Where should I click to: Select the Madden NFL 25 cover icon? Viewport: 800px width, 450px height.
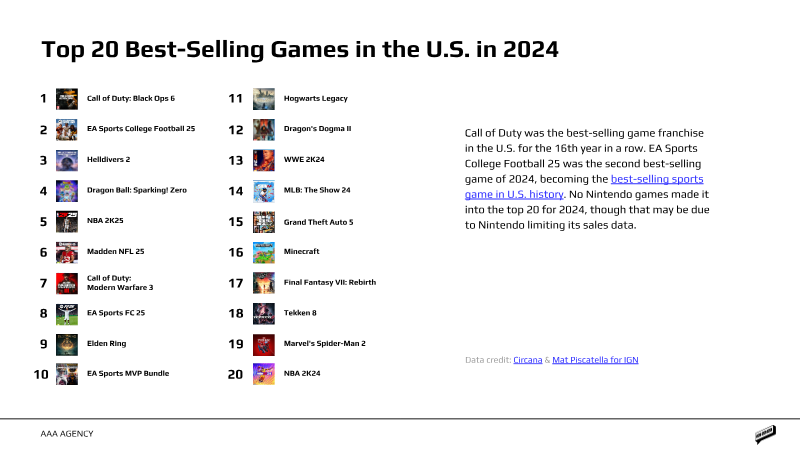(x=67, y=252)
